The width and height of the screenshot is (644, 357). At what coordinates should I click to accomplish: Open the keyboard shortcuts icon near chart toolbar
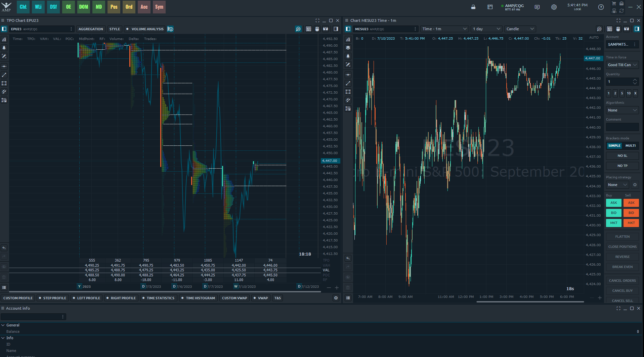[308, 29]
